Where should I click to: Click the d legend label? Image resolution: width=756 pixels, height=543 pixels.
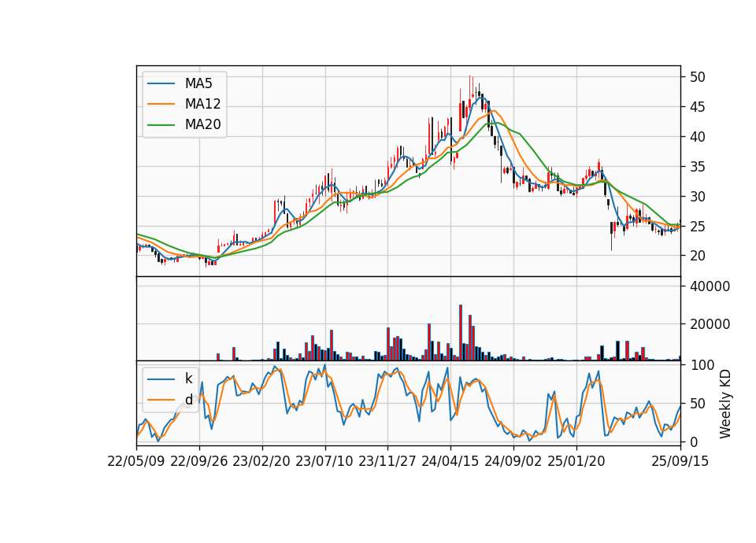pos(188,400)
